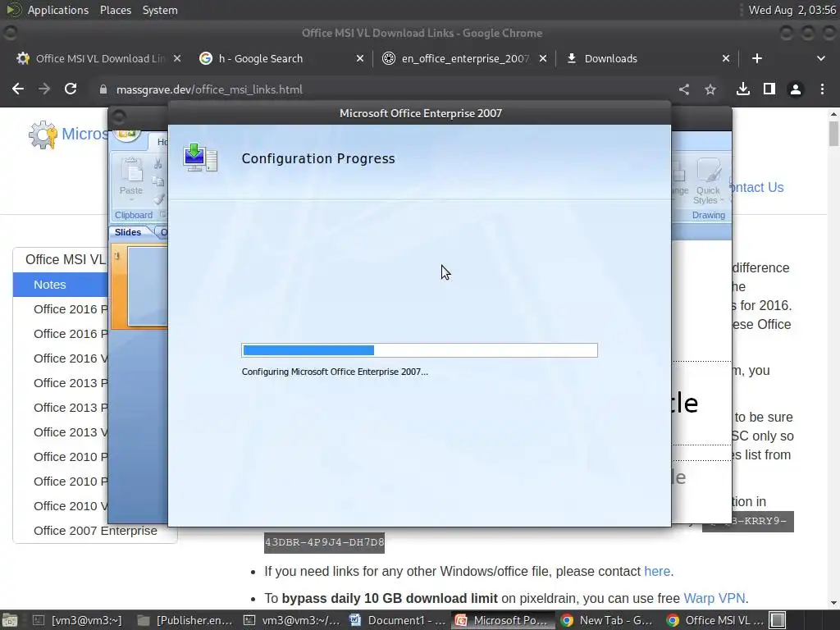840x630 pixels.
Task: Click the installer computer icon in setup dialog
Action: coord(200,157)
